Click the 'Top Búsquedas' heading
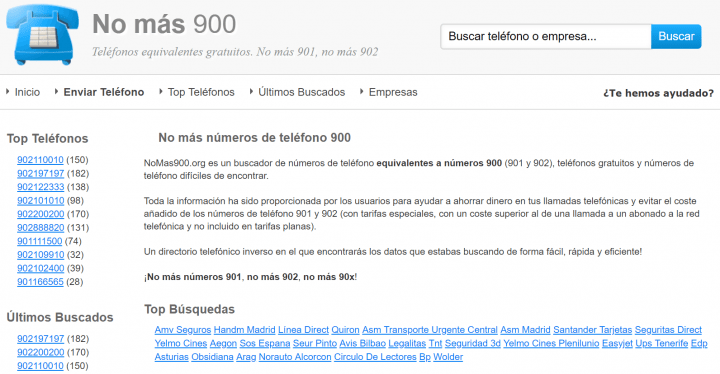This screenshot has height=374, width=720. click(190, 309)
